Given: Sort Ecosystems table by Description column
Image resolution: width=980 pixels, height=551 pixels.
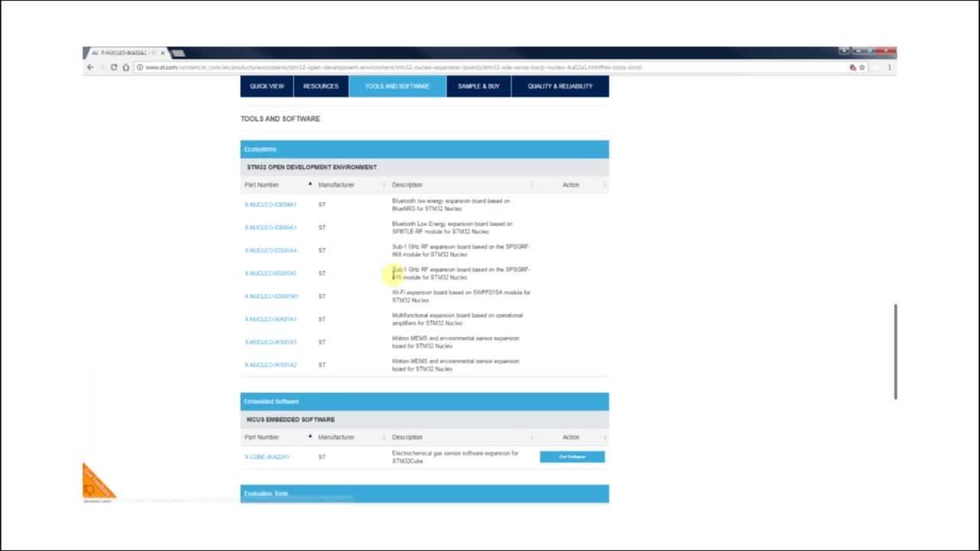Looking at the screenshot, I should pos(407,184).
